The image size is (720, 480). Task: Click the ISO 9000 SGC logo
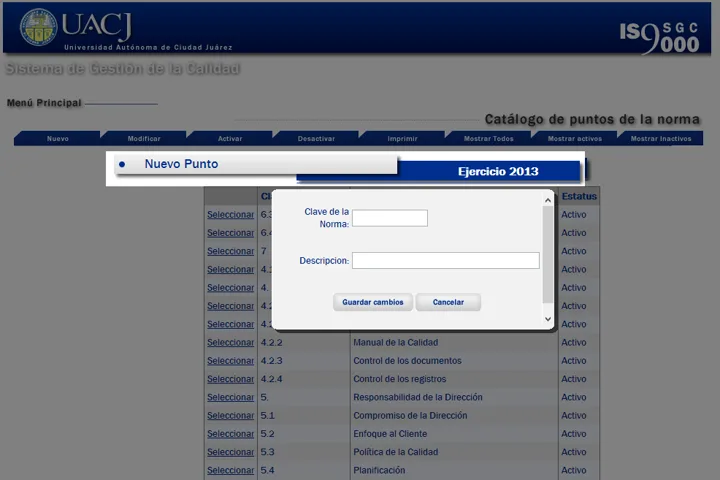coord(659,38)
